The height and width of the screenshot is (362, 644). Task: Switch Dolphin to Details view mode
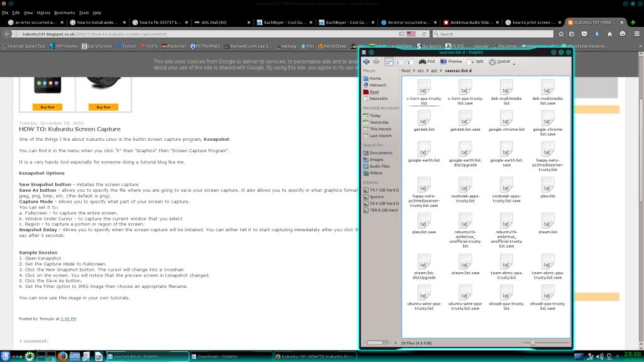(x=409, y=62)
